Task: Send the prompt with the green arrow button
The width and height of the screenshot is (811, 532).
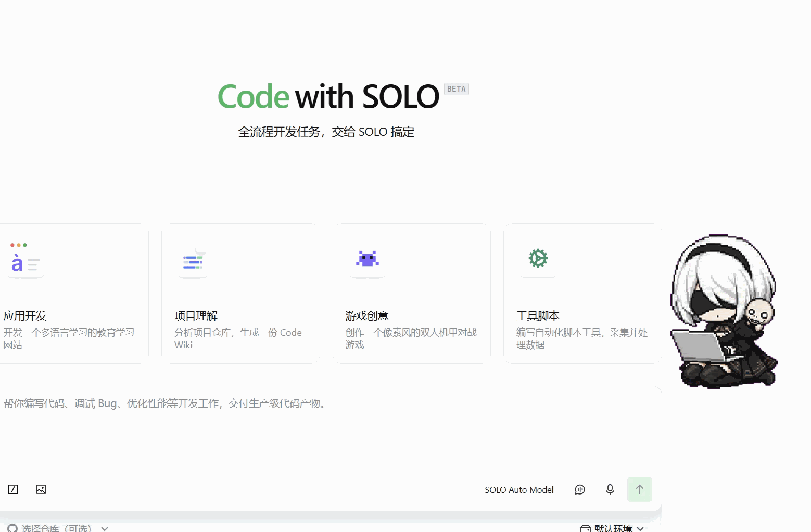Action: [x=640, y=489]
